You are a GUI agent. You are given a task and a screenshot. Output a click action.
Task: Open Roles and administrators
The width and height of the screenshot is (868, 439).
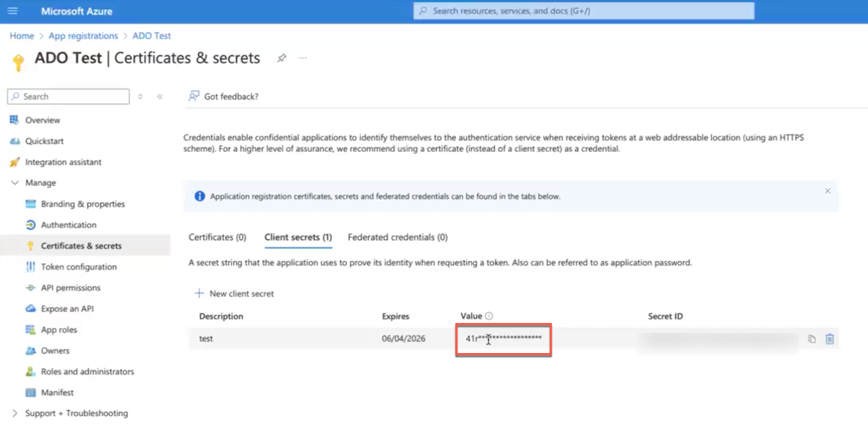pos(87,372)
